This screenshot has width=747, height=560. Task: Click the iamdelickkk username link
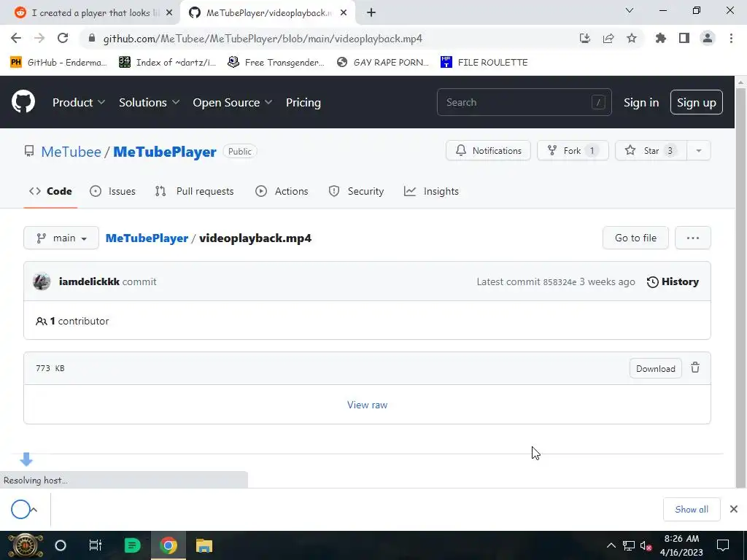(89, 281)
